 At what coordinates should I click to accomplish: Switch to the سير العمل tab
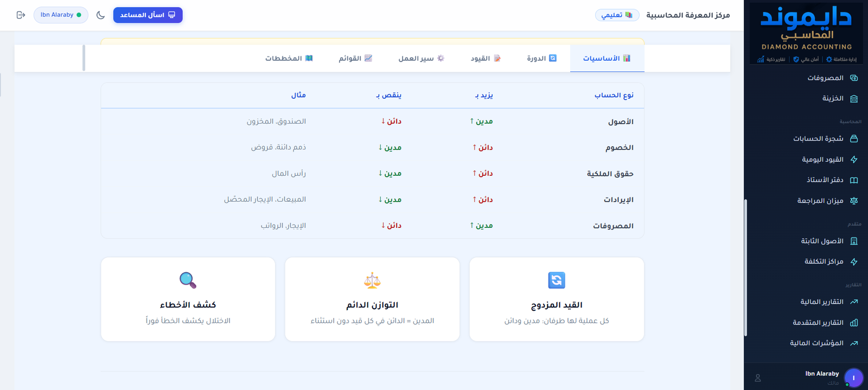422,59
